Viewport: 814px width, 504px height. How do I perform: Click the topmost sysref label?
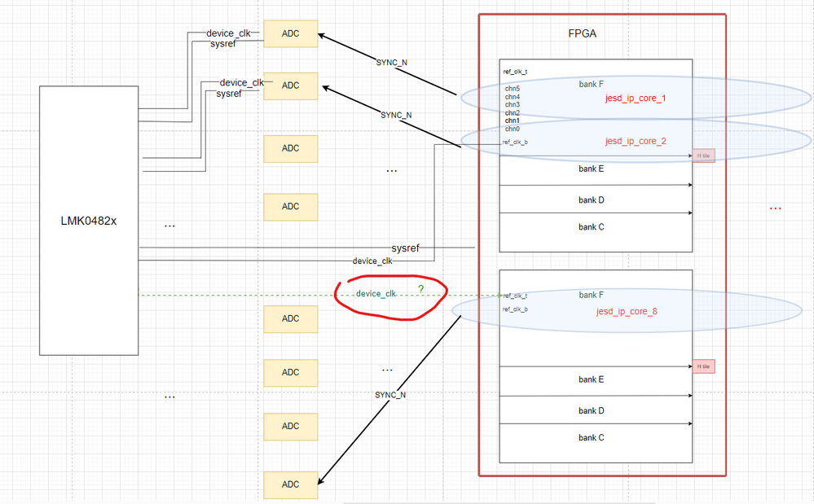tap(223, 44)
